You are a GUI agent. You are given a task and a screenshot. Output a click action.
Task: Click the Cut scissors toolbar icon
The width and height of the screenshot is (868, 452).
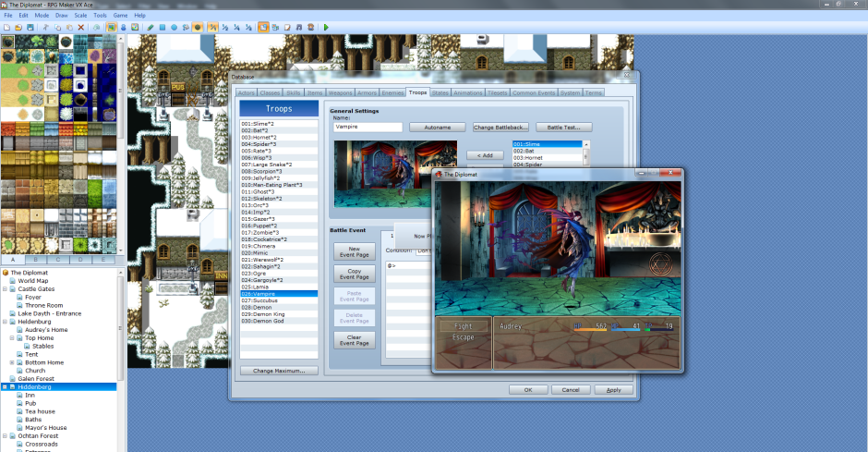click(x=46, y=27)
